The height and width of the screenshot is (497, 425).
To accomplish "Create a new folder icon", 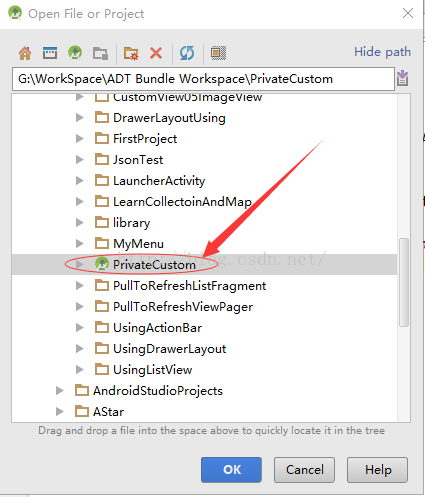I will 131,53.
